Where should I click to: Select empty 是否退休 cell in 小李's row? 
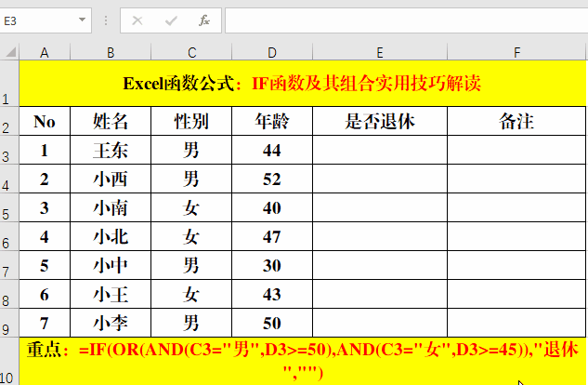[x=380, y=323]
